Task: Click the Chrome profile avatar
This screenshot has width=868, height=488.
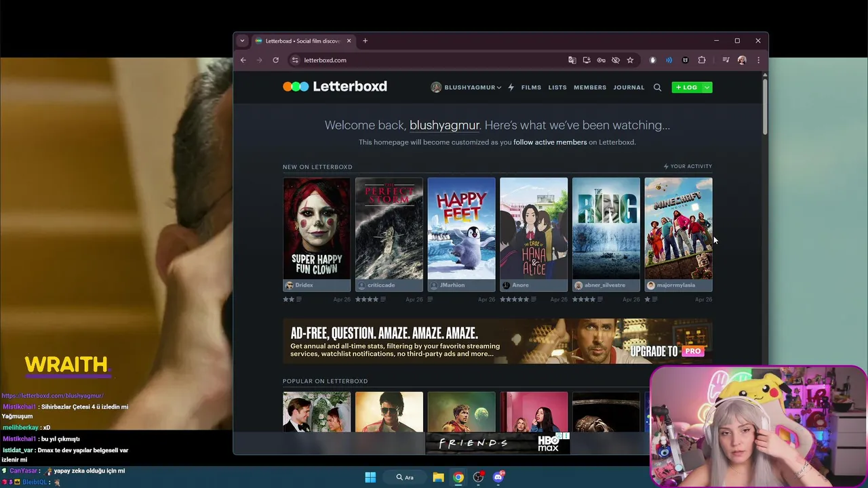Action: 742,60
